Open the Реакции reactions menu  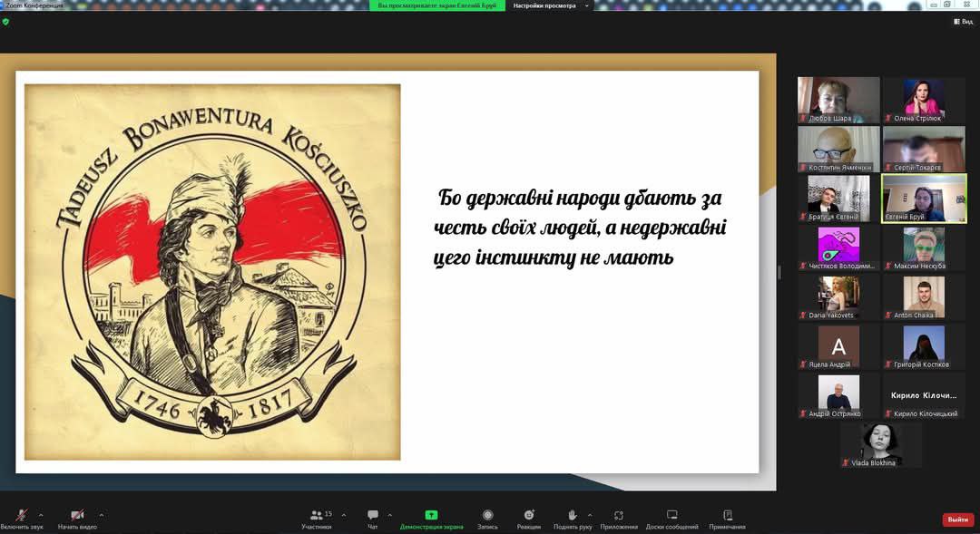(529, 519)
